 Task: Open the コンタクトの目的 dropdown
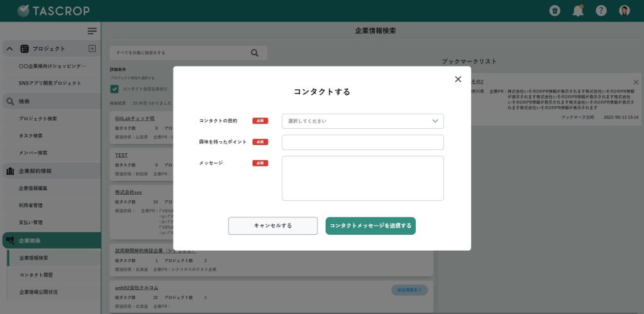click(362, 121)
